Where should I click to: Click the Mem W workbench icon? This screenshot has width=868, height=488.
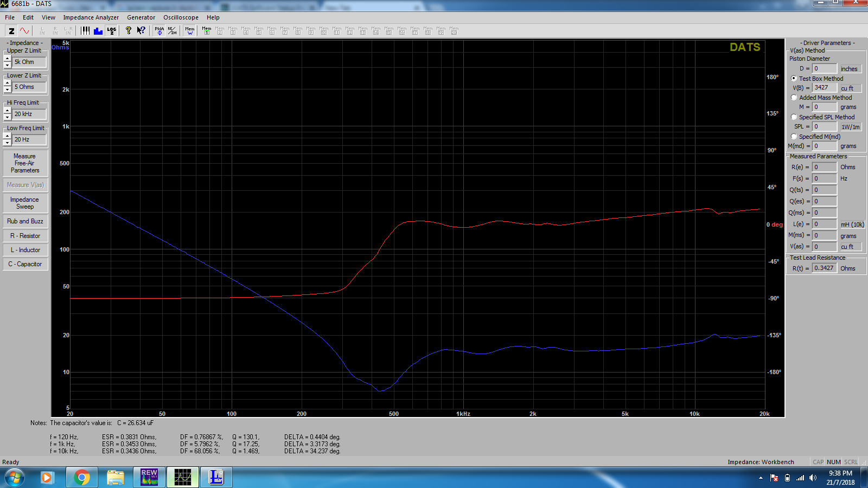[190, 31]
